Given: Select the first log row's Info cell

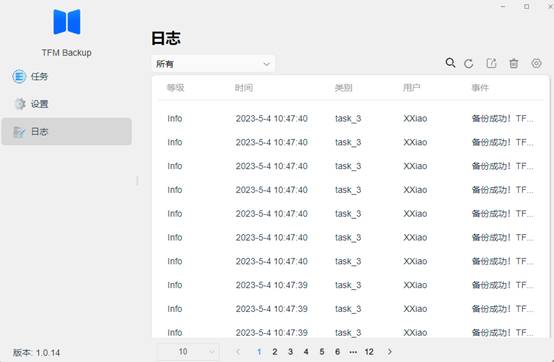Looking at the screenshot, I should tap(175, 118).
